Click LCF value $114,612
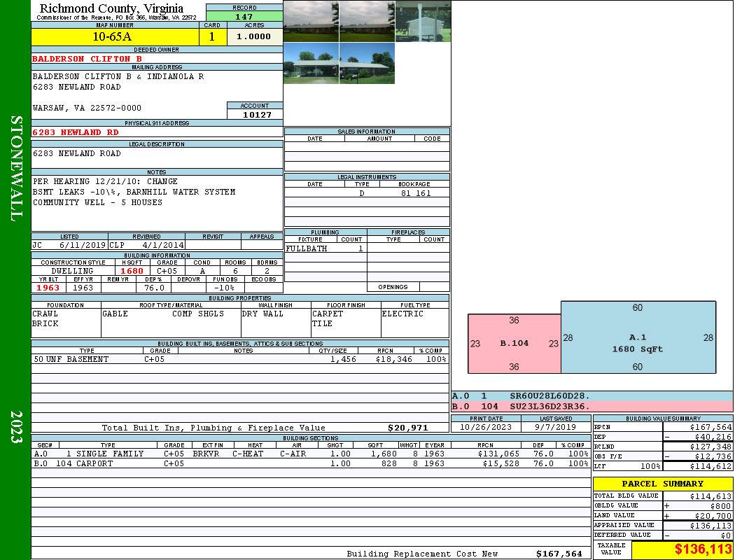 tap(710, 466)
